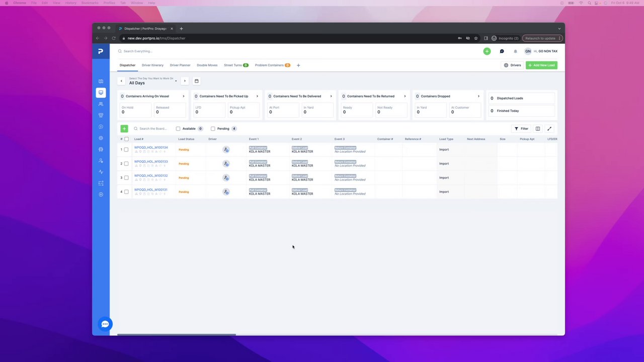Go to the next day arrow
The image size is (644, 362).
185,81
